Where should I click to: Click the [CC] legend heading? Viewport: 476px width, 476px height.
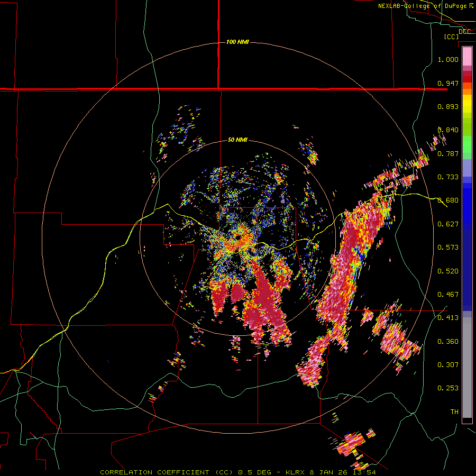[452, 36]
